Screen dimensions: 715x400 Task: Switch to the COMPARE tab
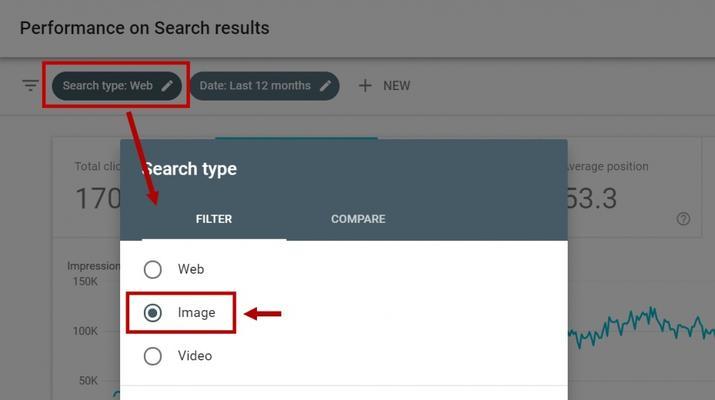pos(358,219)
